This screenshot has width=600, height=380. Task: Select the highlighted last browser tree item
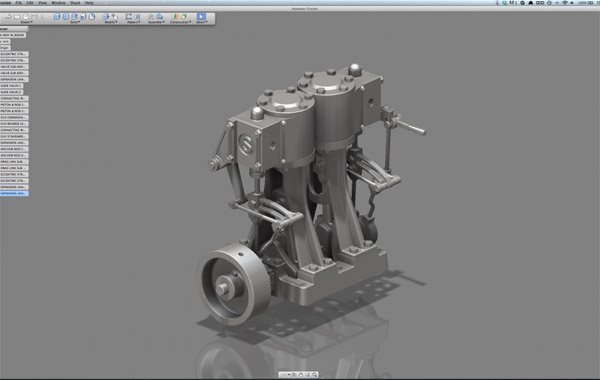pyautogui.click(x=14, y=193)
